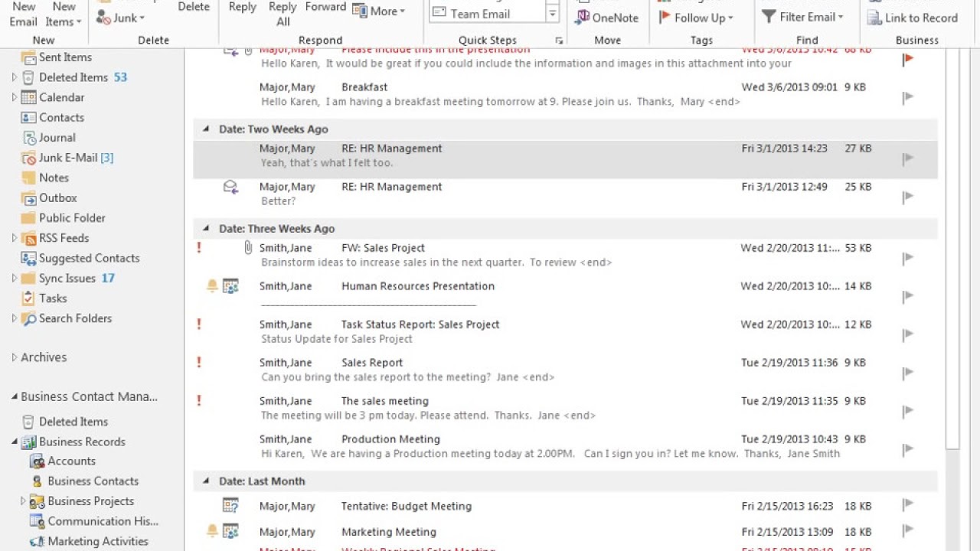Open the Suggested Contacts icon
This screenshot has height=551, width=980.
[28, 258]
